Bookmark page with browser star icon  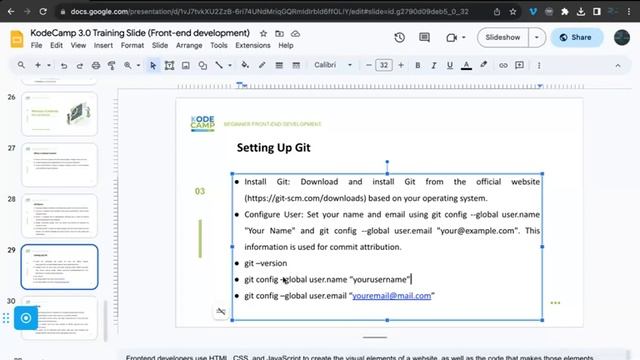(513, 12)
